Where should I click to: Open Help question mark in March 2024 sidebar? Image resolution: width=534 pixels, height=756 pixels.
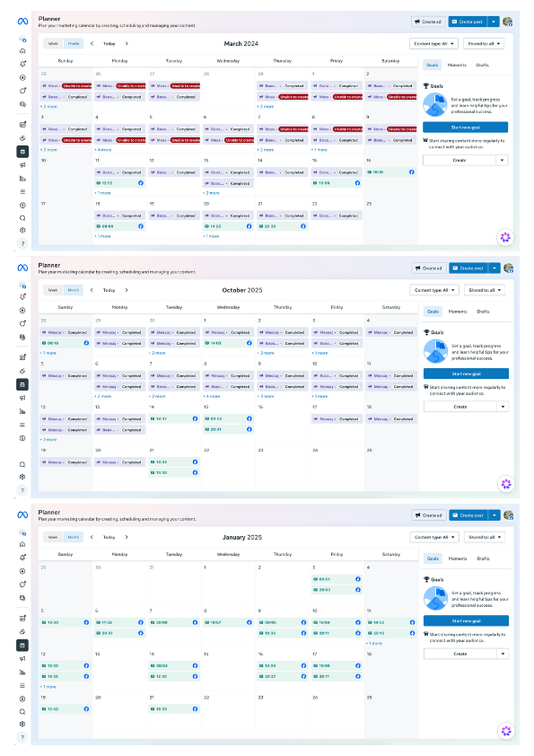pyautogui.click(x=22, y=244)
